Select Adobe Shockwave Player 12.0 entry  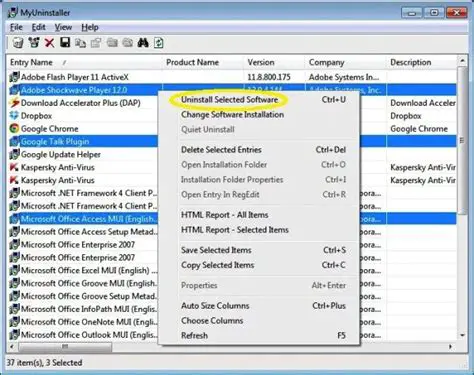click(x=74, y=90)
